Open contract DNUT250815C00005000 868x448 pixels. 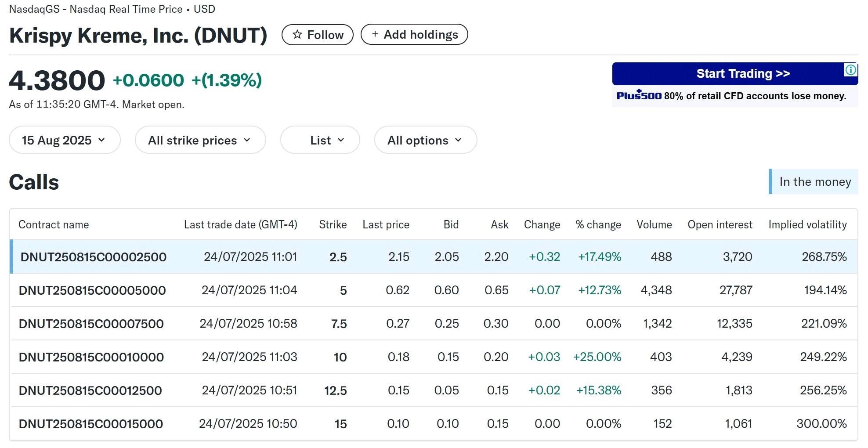[x=92, y=290]
